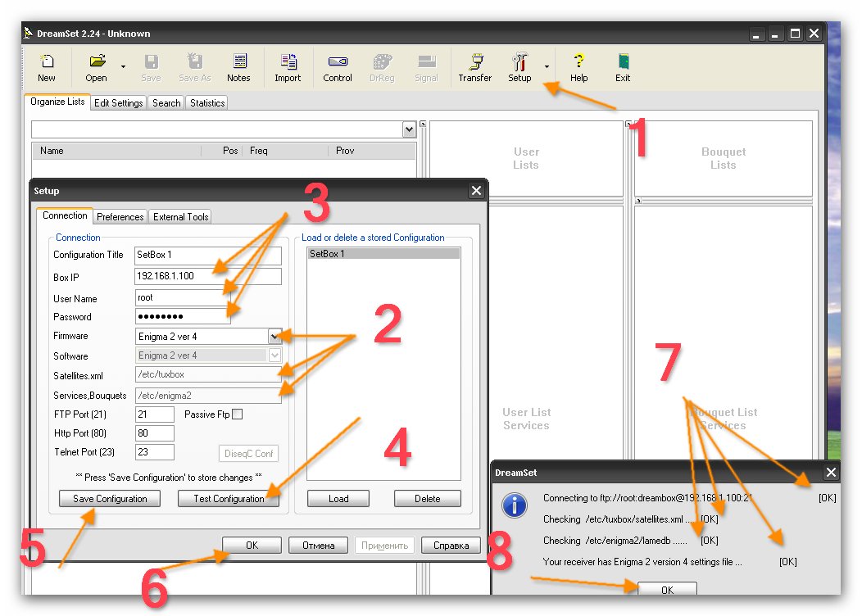Click the Справка button
Screen dimensions: 862x616
pos(451,545)
